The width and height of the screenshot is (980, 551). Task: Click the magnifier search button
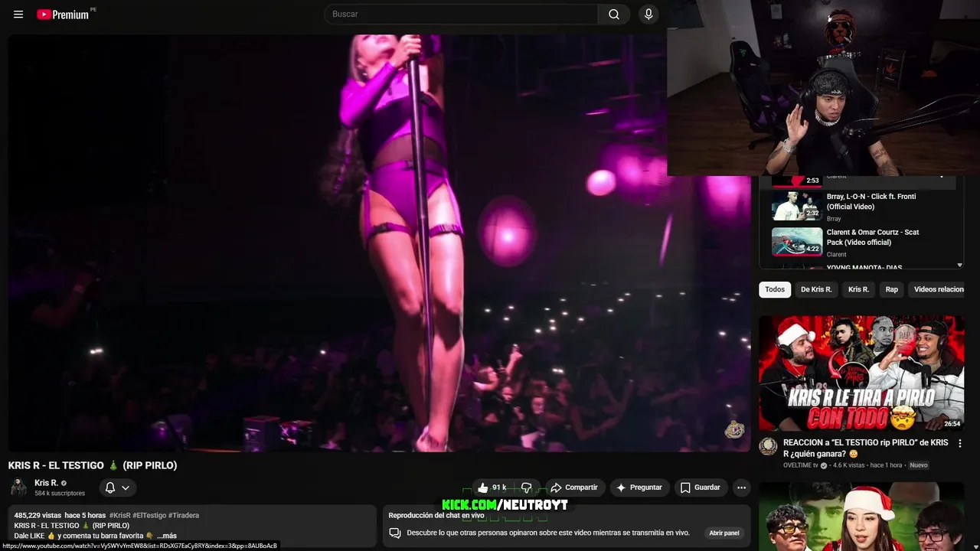614,14
